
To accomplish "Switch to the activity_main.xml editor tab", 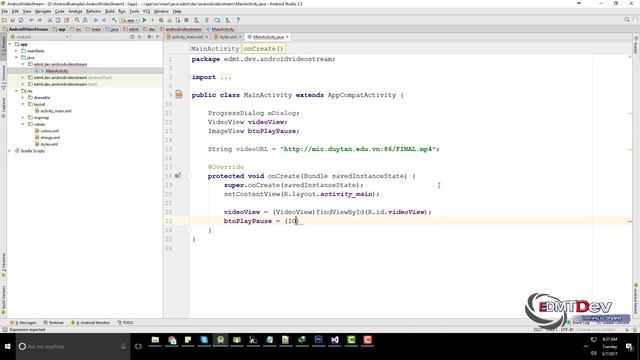I will click(187, 37).
